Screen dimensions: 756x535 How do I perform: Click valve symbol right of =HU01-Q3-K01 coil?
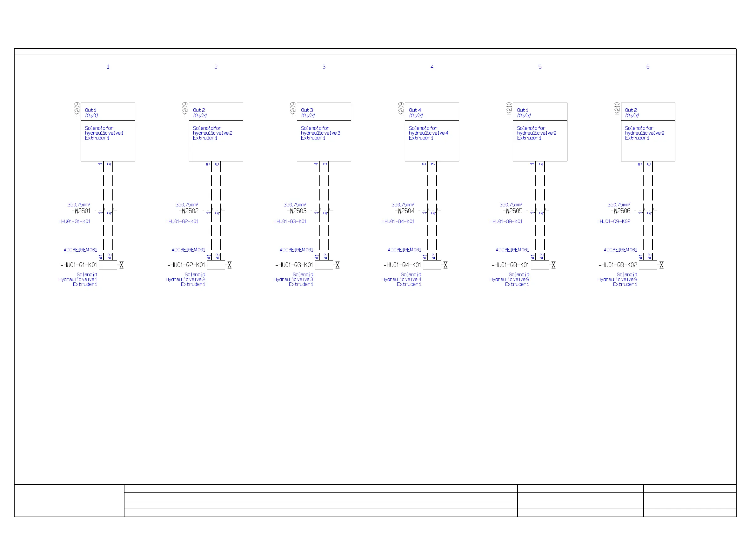pos(337,265)
